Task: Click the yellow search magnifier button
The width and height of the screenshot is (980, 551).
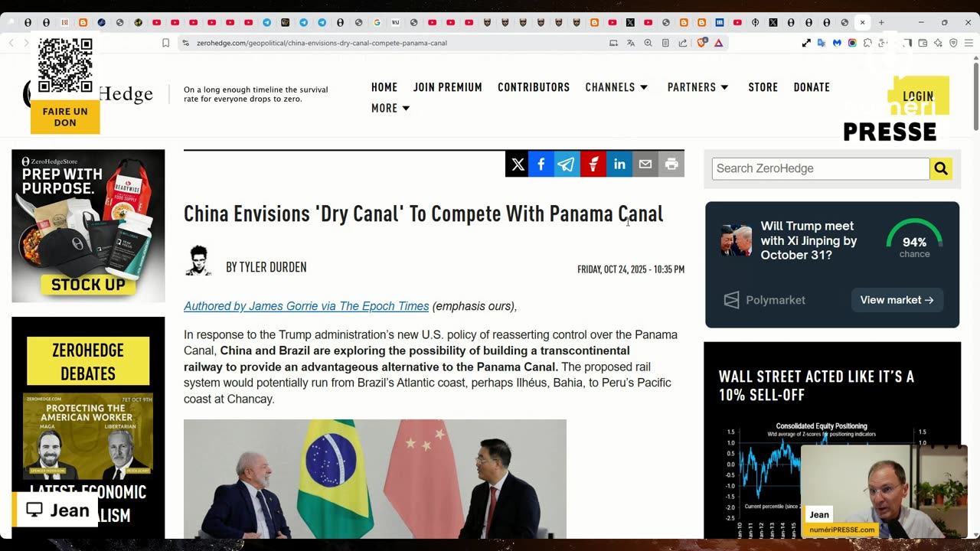Action: click(x=941, y=168)
